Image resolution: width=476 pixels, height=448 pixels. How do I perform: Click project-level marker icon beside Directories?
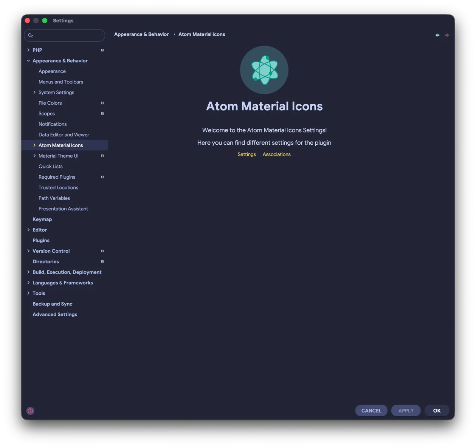tap(102, 261)
